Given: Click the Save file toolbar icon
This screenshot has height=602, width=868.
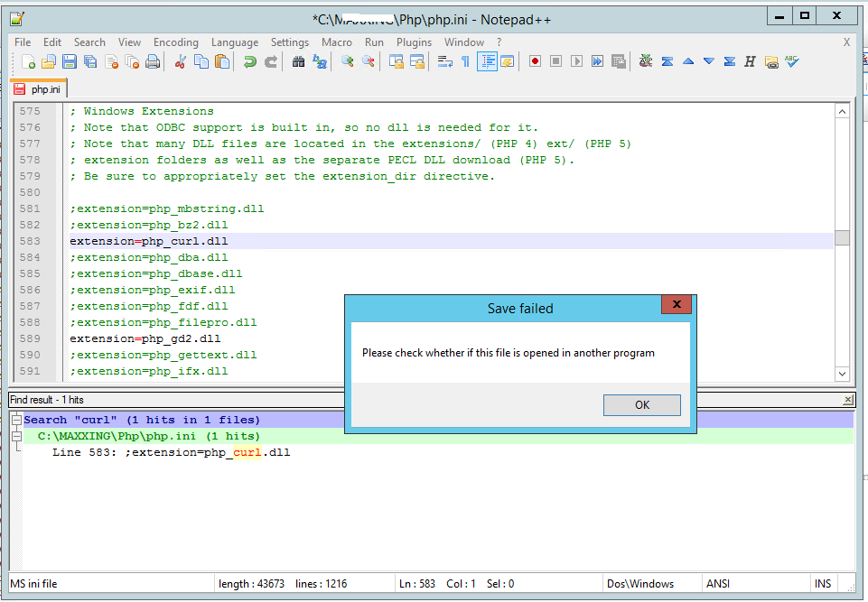Looking at the screenshot, I should 70,62.
